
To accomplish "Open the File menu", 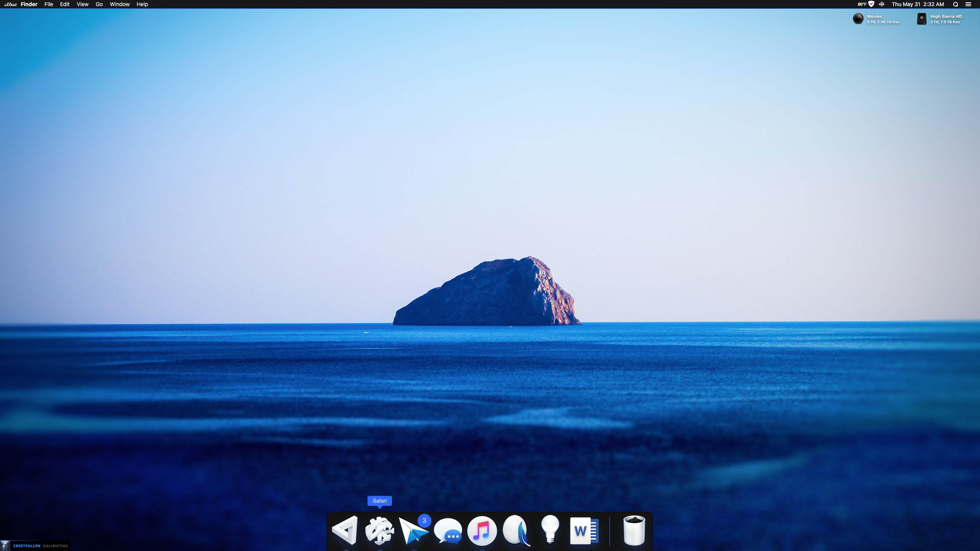I will pyautogui.click(x=49, y=4).
